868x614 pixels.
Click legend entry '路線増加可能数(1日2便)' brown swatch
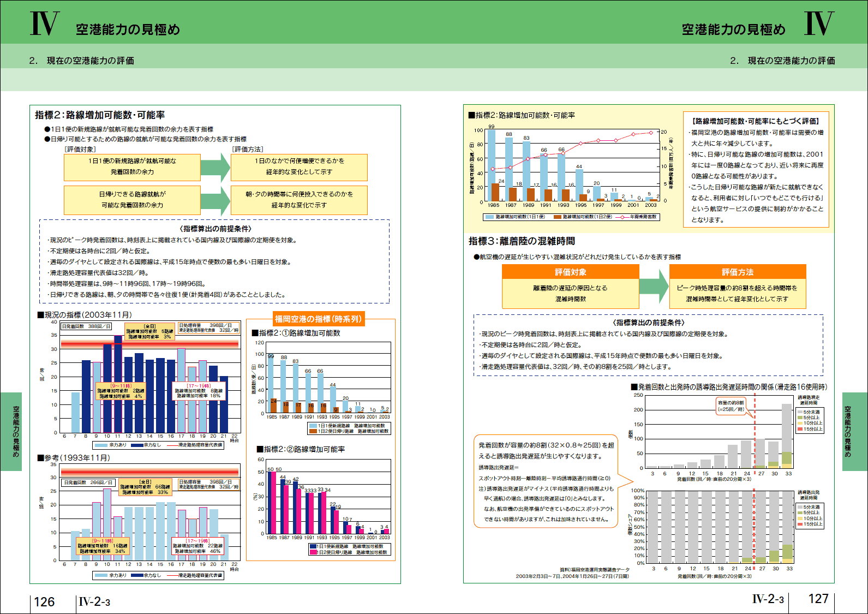[x=558, y=217]
